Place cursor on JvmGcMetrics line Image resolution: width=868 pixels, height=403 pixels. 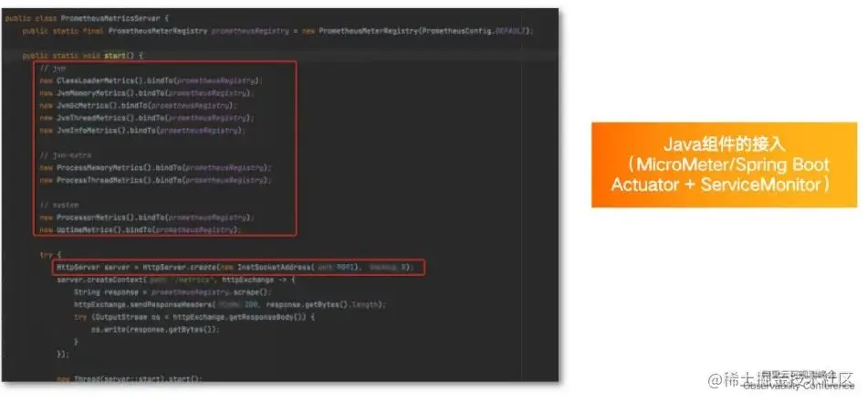[138, 105]
